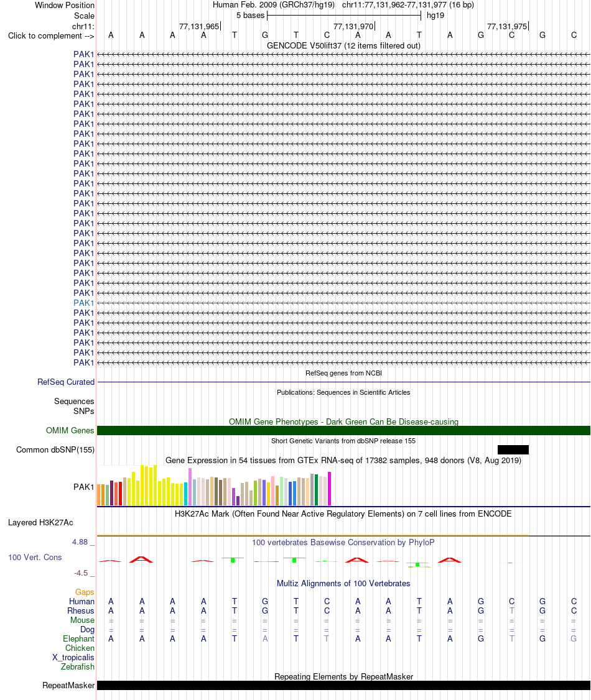The image size is (591, 700).
Task: Click the last PAK1 transcript label above RefSeq
Action: click(x=84, y=362)
